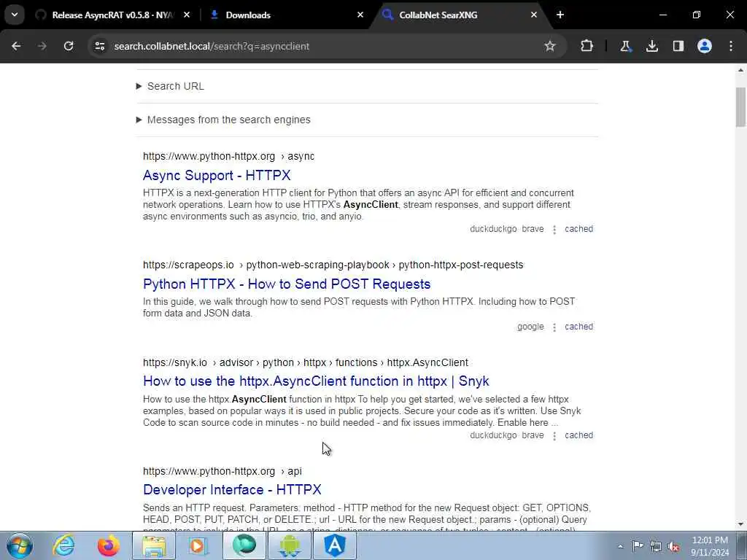747x560 pixels.
Task: Open more options dots for scrapeops result
Action: 554,327
